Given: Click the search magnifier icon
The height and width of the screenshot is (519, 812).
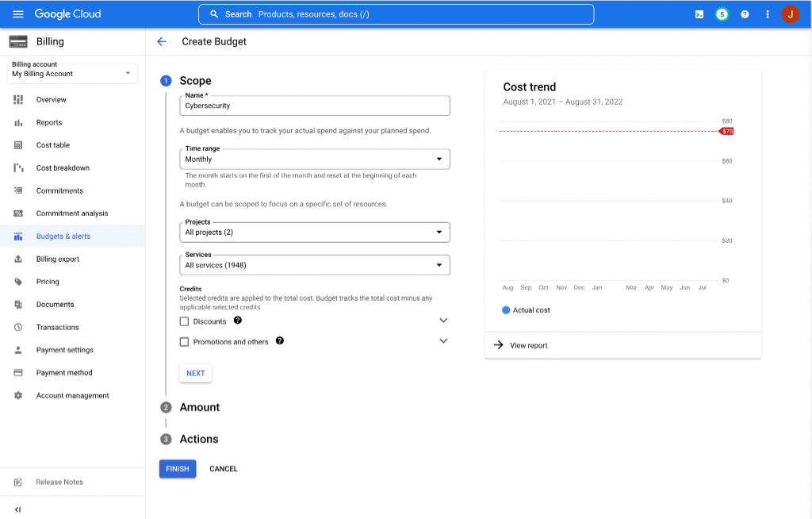Looking at the screenshot, I should pyautogui.click(x=214, y=14).
